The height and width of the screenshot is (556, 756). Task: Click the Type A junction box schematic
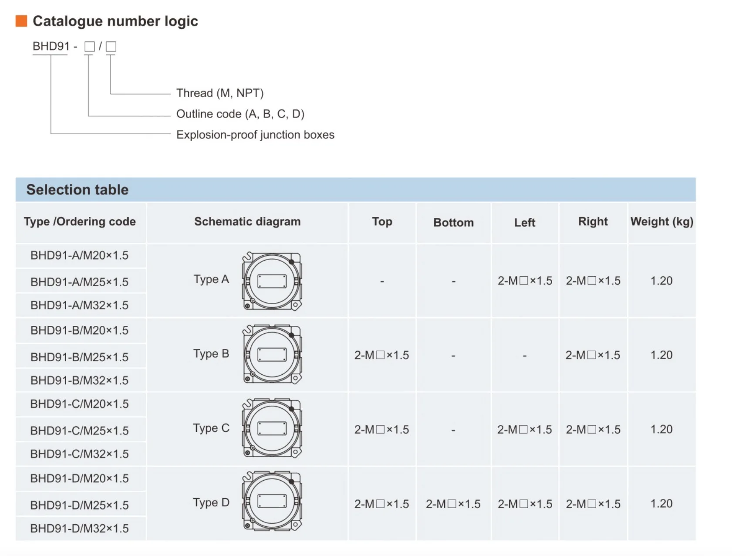coord(272,281)
